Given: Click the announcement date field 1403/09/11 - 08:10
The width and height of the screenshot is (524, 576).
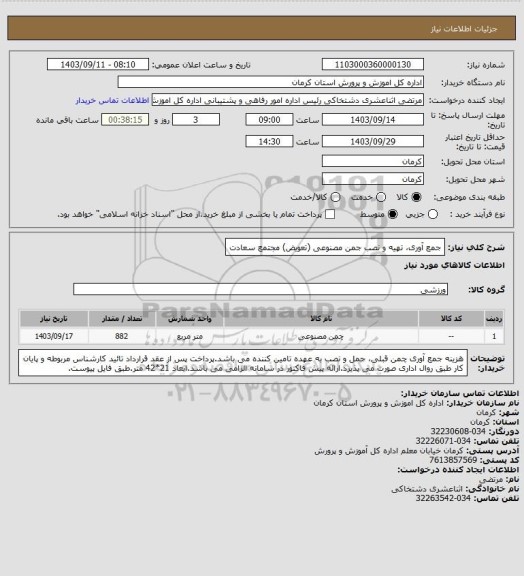Looking at the screenshot, I should pos(98,65).
